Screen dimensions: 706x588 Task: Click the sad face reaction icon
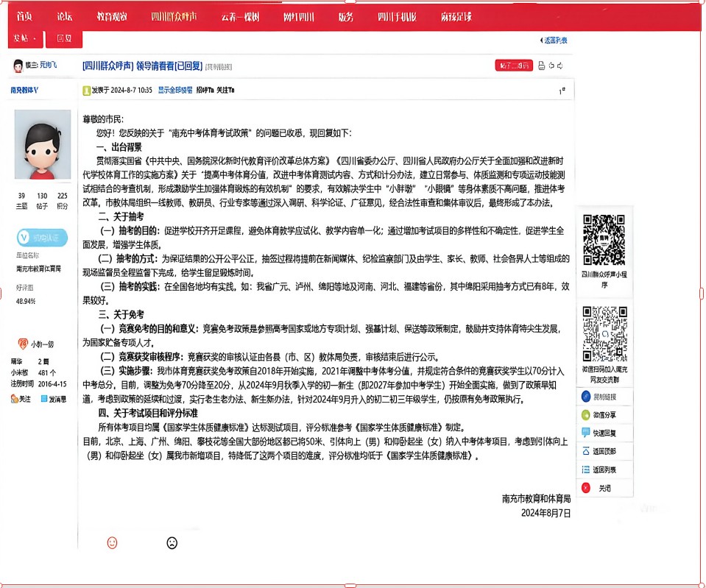point(172,542)
